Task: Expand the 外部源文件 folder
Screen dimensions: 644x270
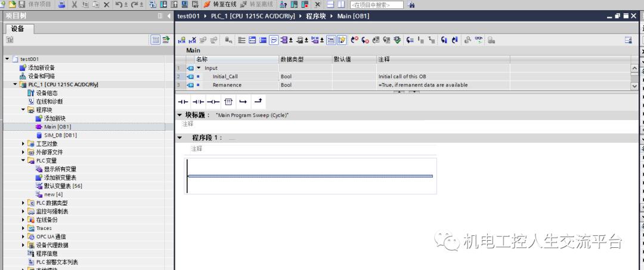Action: tap(23, 152)
